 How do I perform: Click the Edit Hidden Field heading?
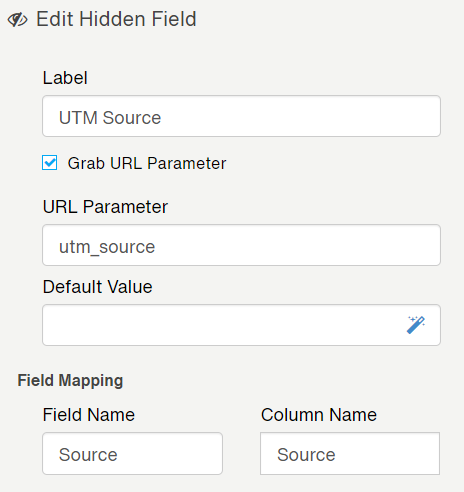[116, 19]
